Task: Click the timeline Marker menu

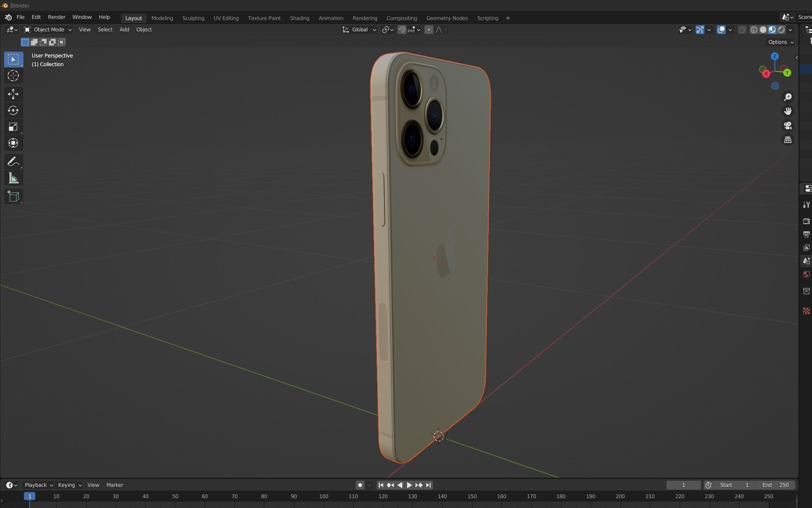Action: 115,485
